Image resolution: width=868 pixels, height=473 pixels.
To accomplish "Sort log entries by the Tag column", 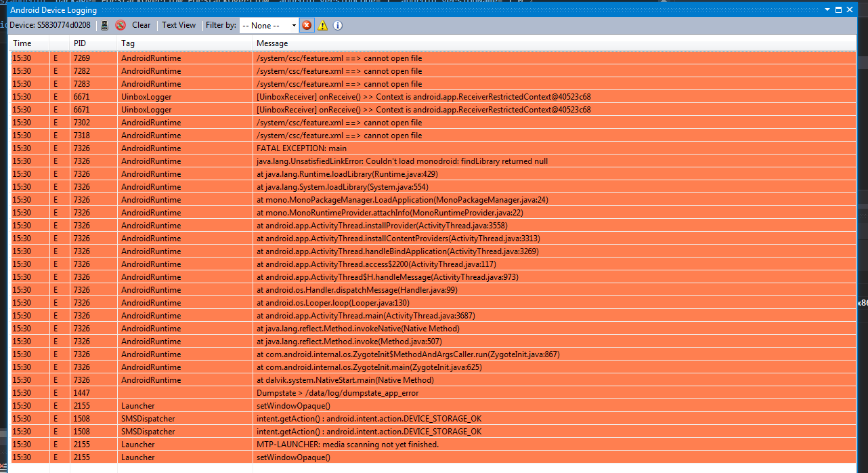I will pyautogui.click(x=126, y=43).
